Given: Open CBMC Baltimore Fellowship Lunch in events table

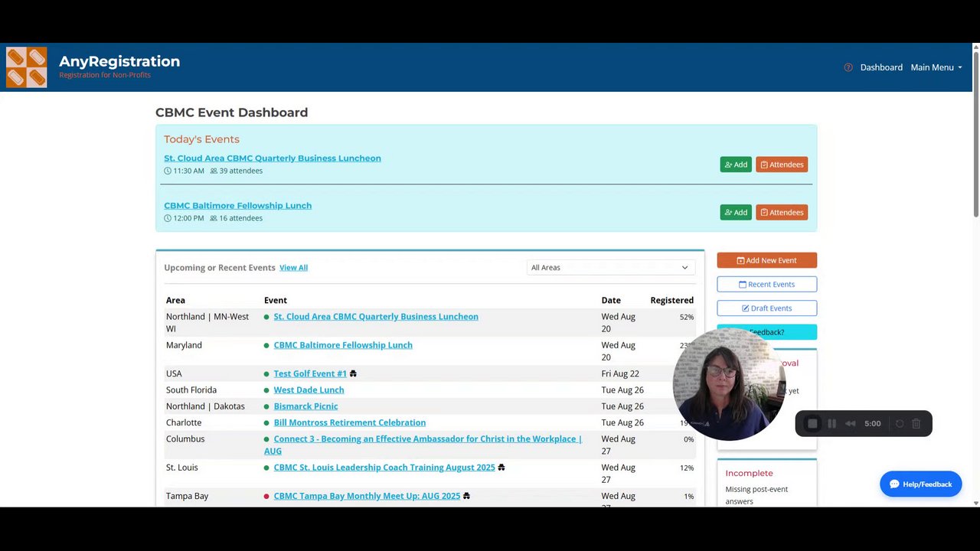Looking at the screenshot, I should pos(343,345).
